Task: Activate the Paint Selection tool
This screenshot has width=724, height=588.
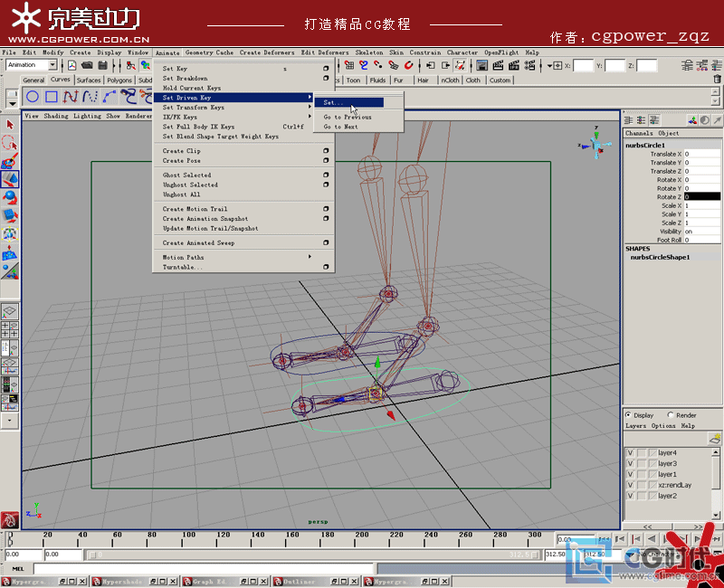Action: pos(10,161)
